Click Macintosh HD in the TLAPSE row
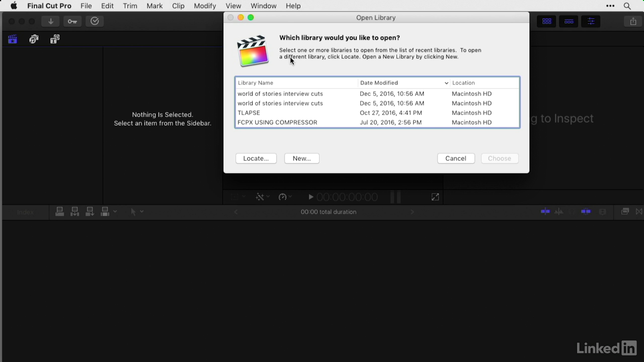The height and width of the screenshot is (362, 644). coord(472,113)
